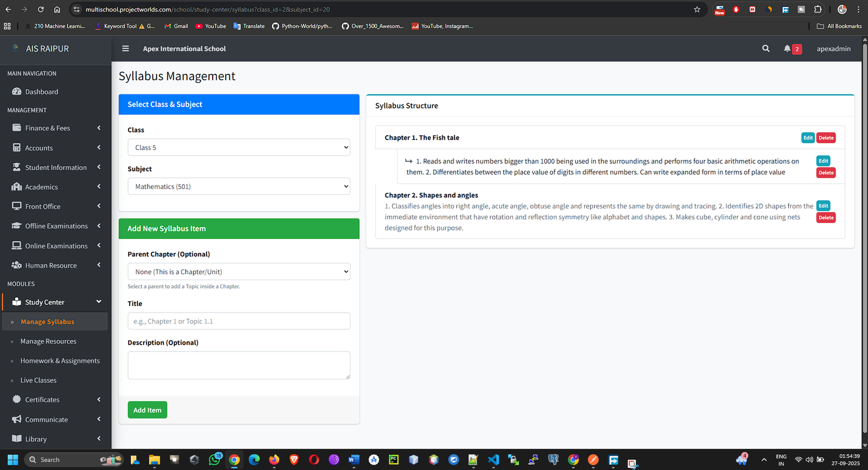868x470 pixels.
Task: Click the hamburger sidebar toggle icon
Action: click(x=125, y=49)
